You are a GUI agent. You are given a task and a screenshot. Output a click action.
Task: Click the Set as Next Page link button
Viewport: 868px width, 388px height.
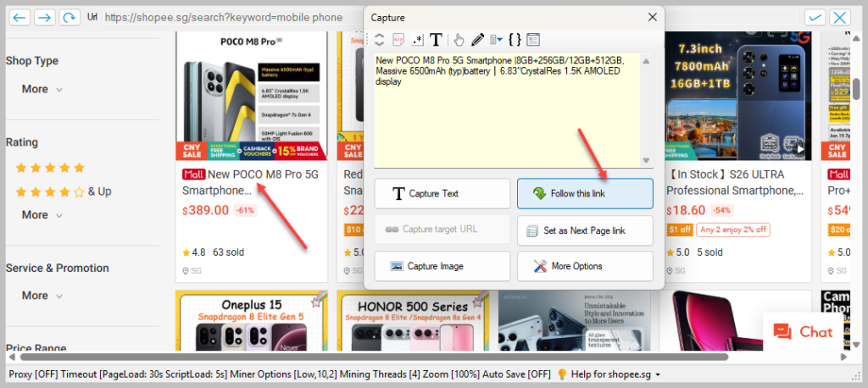click(585, 230)
